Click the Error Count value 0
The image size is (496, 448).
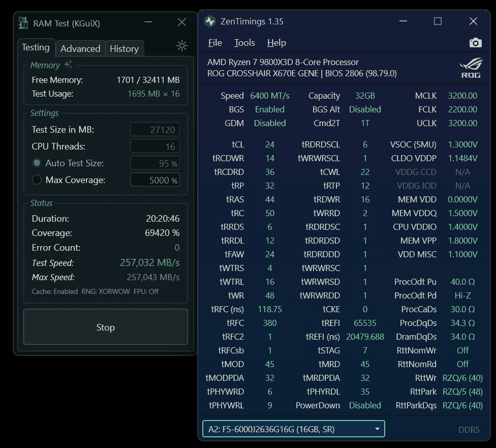(x=177, y=247)
